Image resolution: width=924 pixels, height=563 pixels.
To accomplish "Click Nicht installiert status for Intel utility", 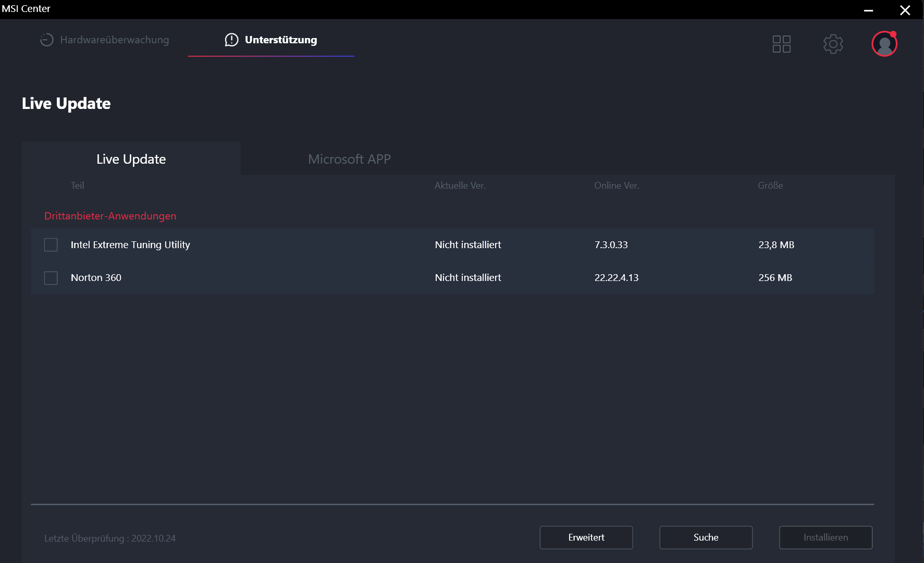I will coord(468,245).
